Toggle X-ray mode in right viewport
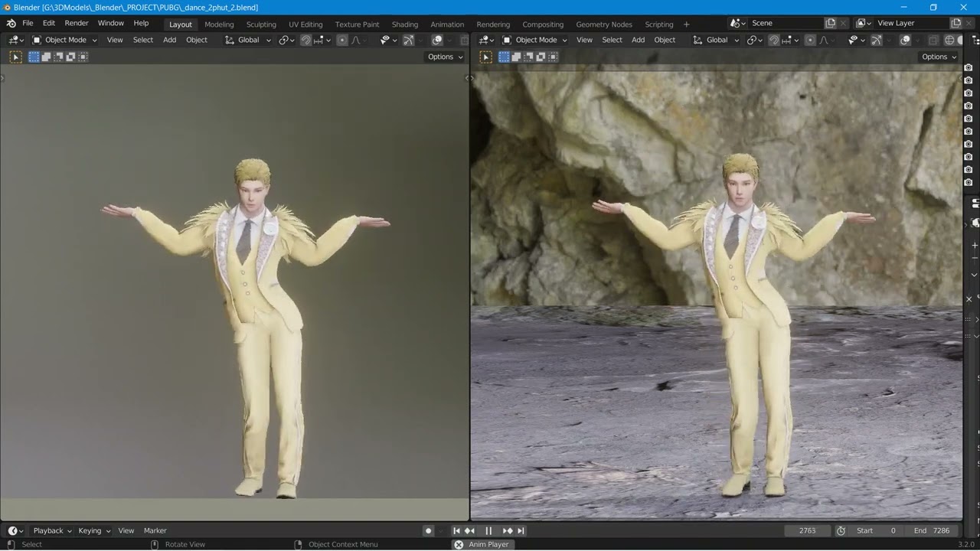 pos(933,40)
